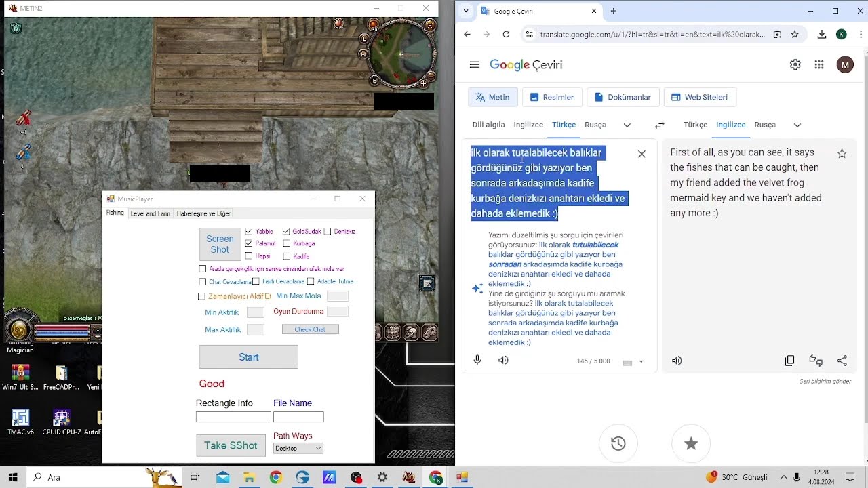Image resolution: width=868 pixels, height=488 pixels.
Task: Bookmark this page in Chrome
Action: pos(795,35)
